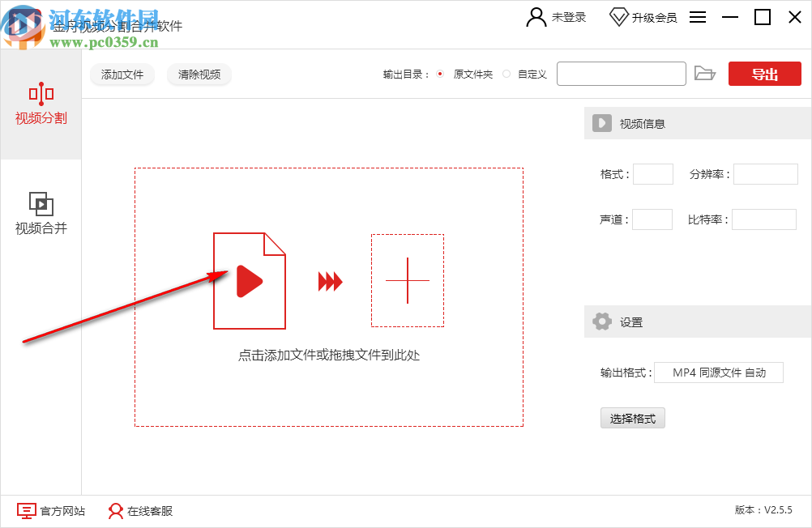Click the 添加文件 button
812x528 pixels.
pos(122,74)
